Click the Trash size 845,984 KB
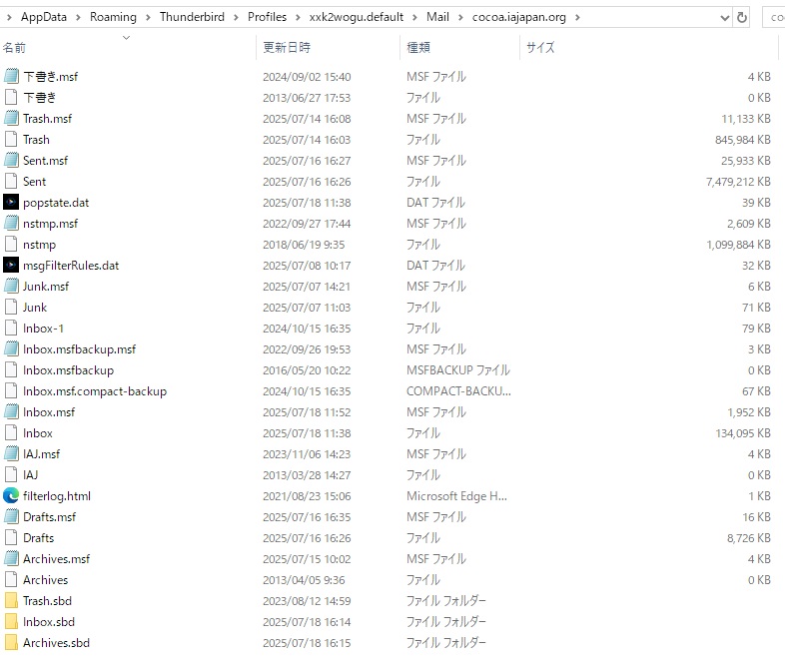Viewport: 785px width, 672px height. tap(742, 140)
